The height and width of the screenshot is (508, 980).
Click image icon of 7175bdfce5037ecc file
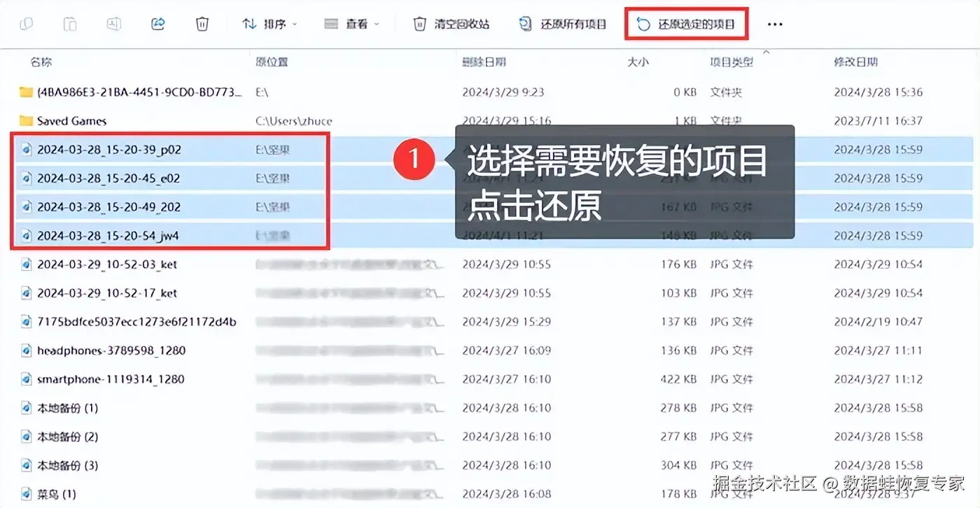point(27,321)
